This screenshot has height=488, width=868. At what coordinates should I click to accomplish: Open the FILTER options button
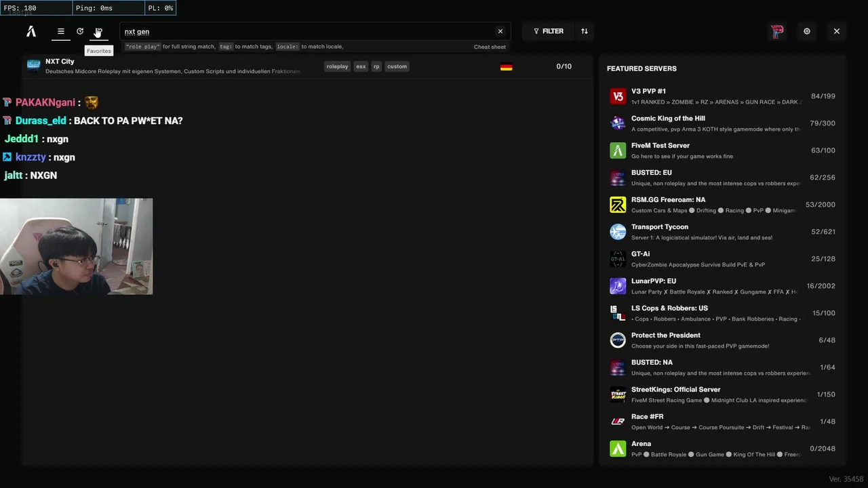coord(548,31)
